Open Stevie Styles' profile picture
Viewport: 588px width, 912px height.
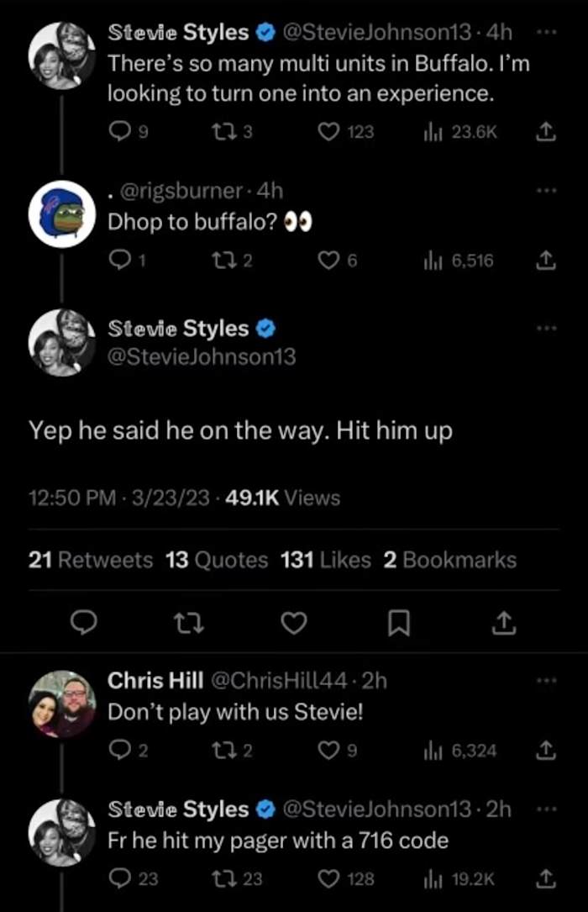[x=60, y=342]
